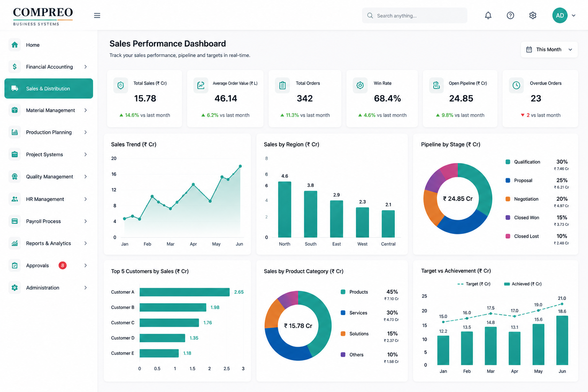Open the settings gear icon

click(532, 15)
